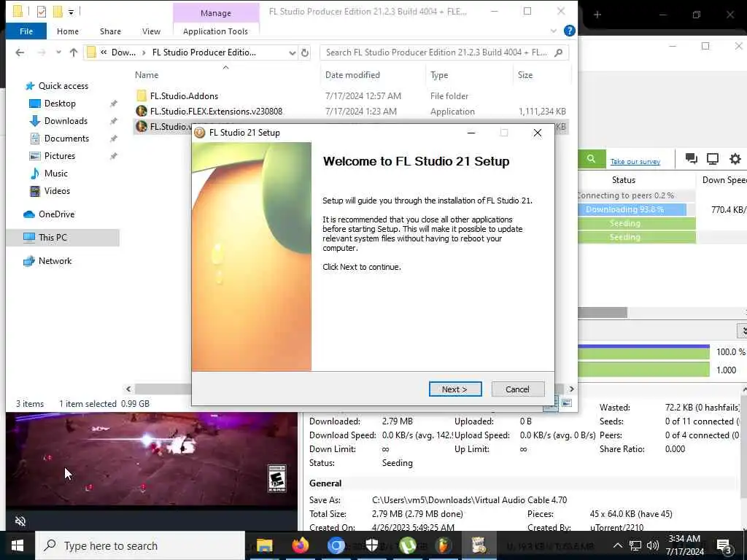Select the Manage contextual tab
Viewport: 747px width, 560px height.
tap(216, 13)
